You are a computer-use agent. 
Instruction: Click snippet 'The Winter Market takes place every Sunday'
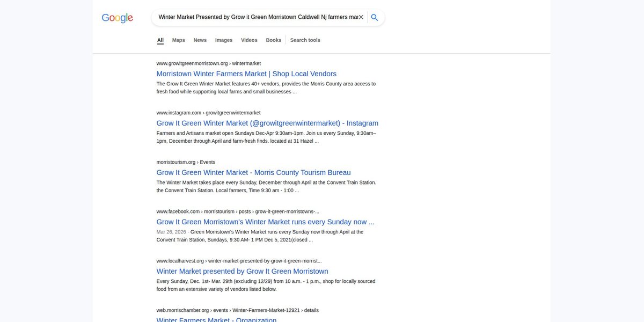pyautogui.click(x=266, y=186)
